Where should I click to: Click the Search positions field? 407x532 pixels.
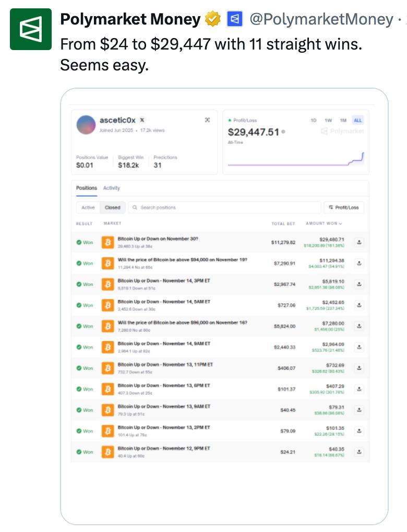tap(224, 208)
